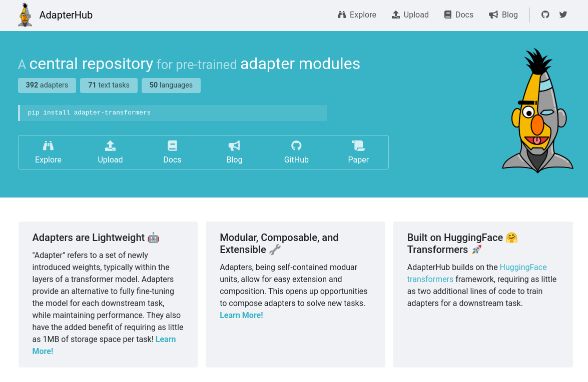Click the Upload label in hero button bar
Image resolution: width=588 pixels, height=382 pixels.
click(110, 159)
